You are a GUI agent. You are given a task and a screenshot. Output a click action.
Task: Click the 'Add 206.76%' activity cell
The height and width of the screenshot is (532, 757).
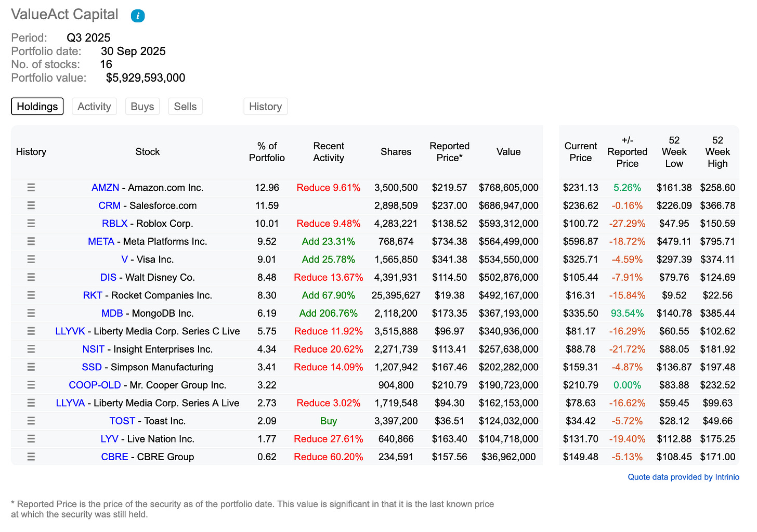coord(329,313)
